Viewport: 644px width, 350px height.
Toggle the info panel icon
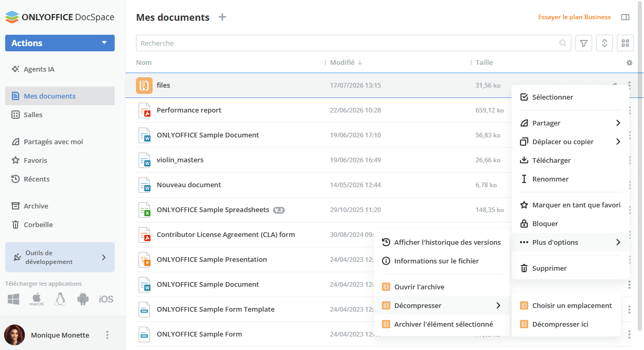click(x=625, y=17)
